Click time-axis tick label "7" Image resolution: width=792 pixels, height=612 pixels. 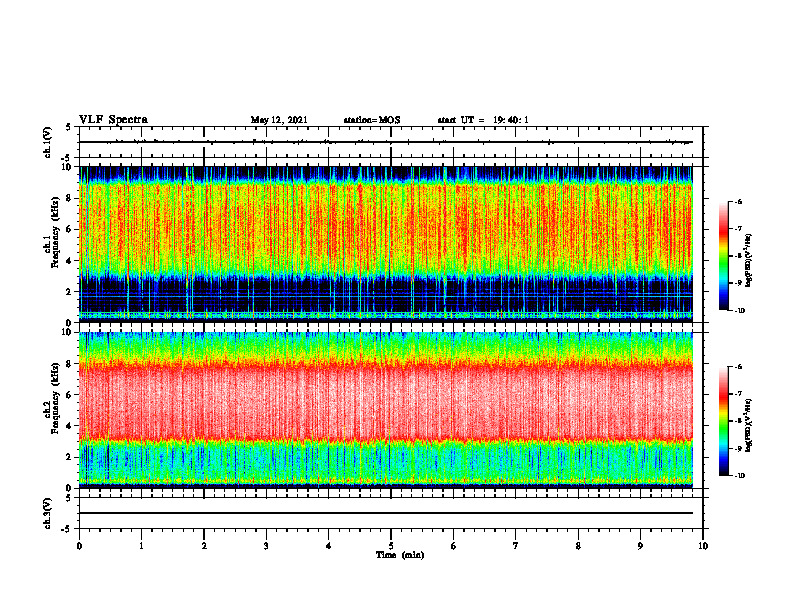[516, 546]
